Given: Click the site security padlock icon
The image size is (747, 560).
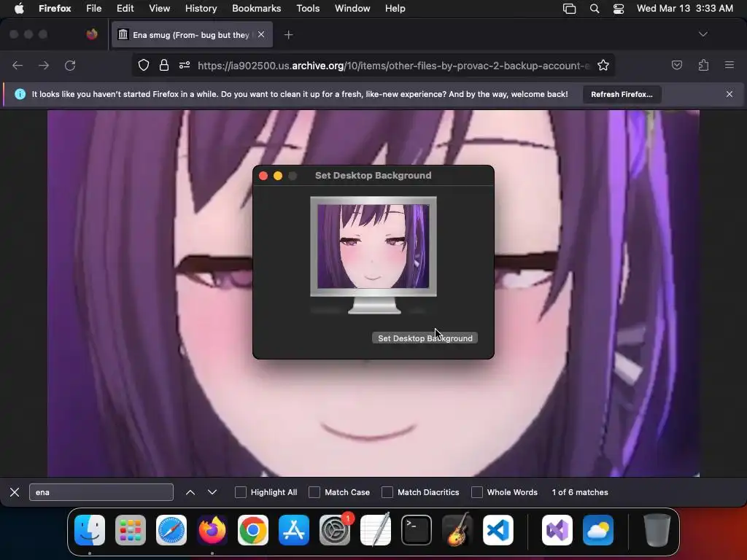Looking at the screenshot, I should click(x=164, y=65).
